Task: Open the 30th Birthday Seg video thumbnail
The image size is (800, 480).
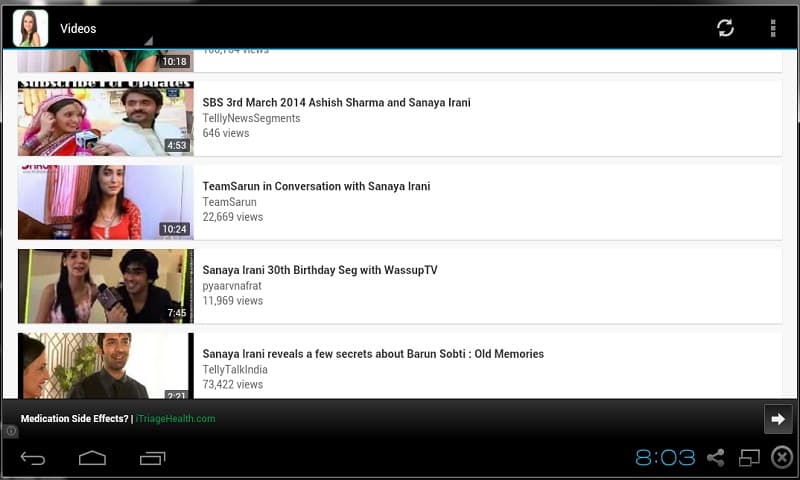Action: 106,286
